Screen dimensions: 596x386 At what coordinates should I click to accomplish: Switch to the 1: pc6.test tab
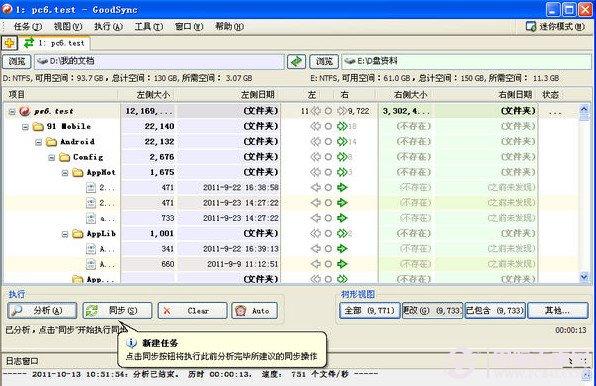54,43
